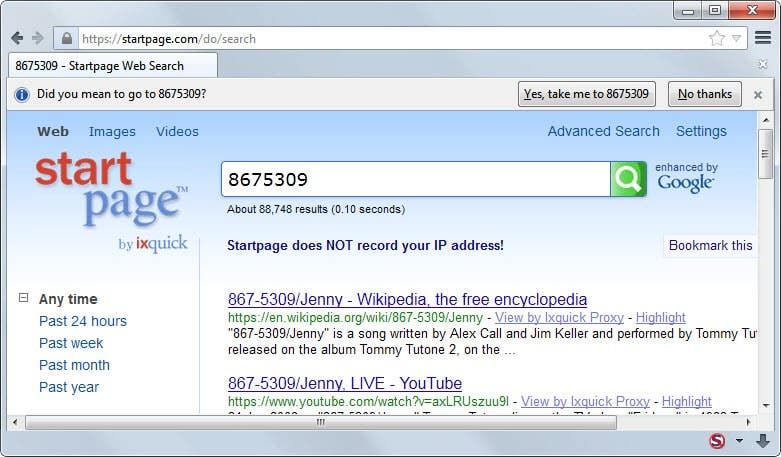781x457 pixels.
Task: Open Advanced Search link
Action: (604, 131)
